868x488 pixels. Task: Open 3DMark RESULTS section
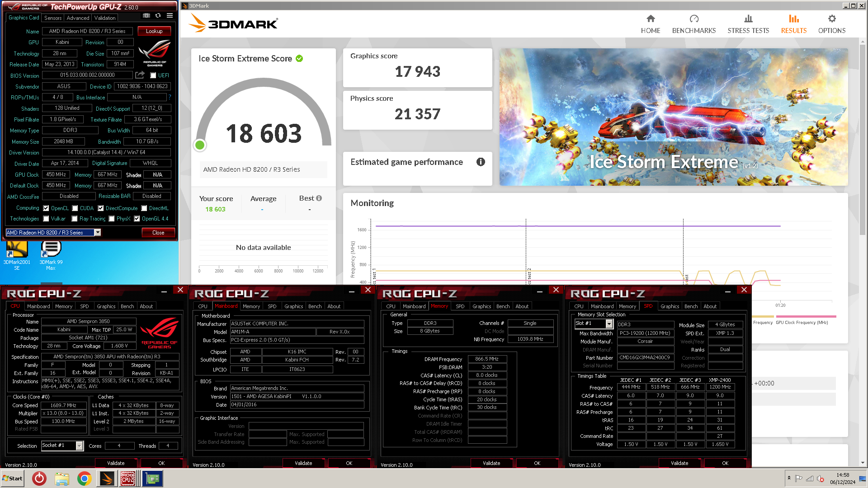(x=794, y=24)
